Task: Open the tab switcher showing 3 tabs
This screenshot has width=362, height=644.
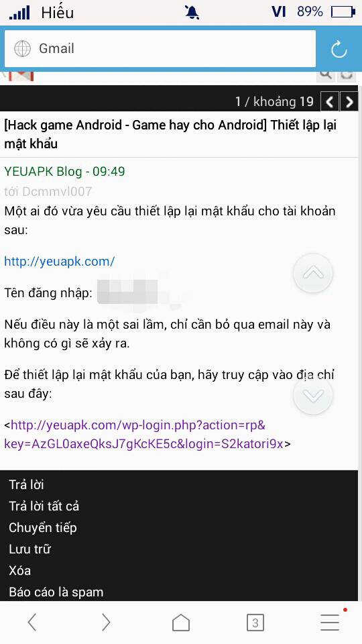Action: (x=255, y=623)
